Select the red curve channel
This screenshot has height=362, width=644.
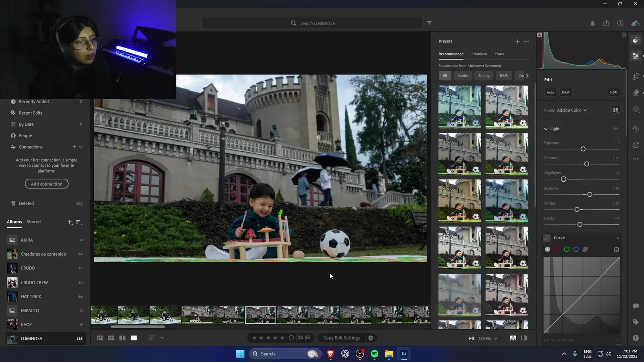pyautogui.click(x=557, y=249)
